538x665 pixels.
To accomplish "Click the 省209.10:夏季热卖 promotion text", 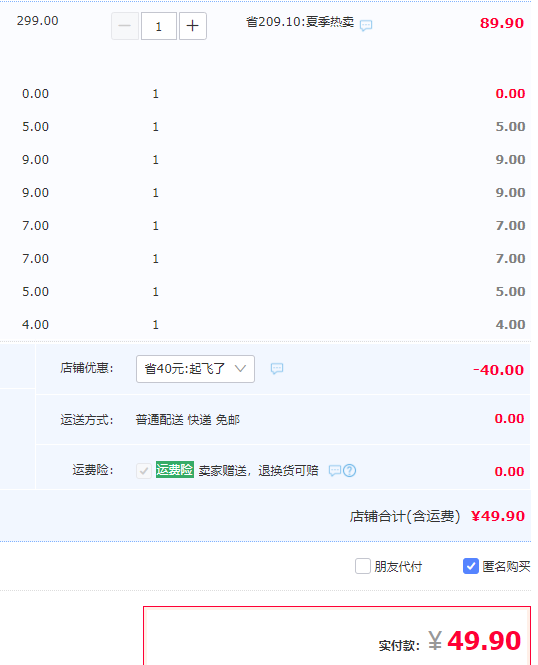I will click(x=300, y=22).
